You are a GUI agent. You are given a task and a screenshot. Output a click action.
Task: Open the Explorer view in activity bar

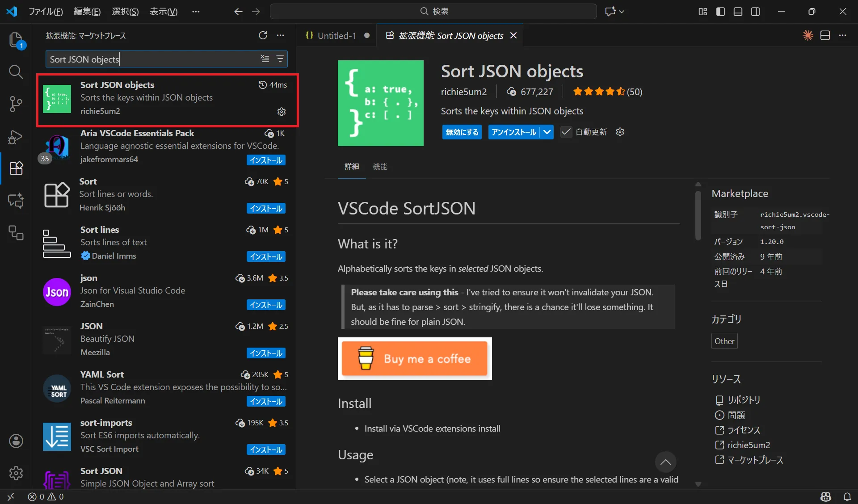(x=16, y=40)
